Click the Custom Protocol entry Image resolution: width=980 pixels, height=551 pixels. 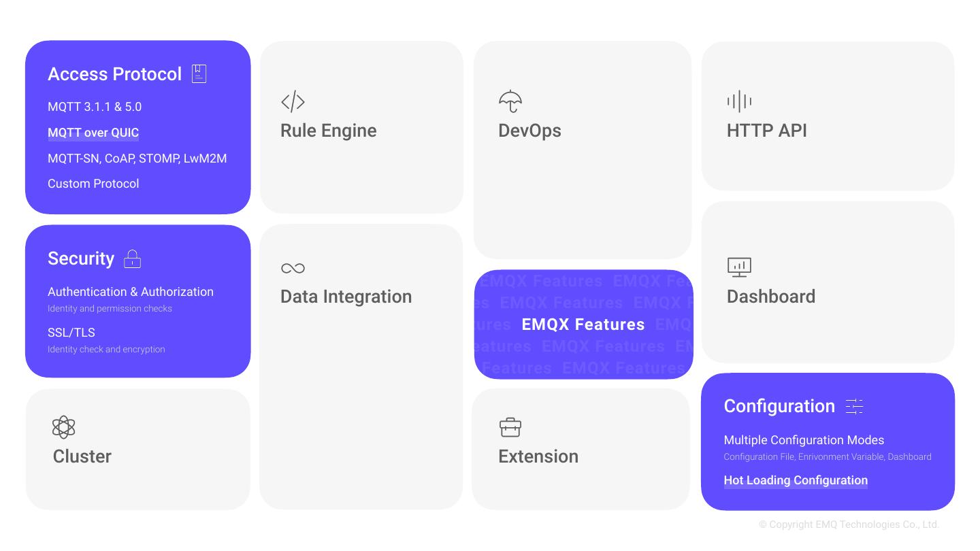click(x=93, y=184)
